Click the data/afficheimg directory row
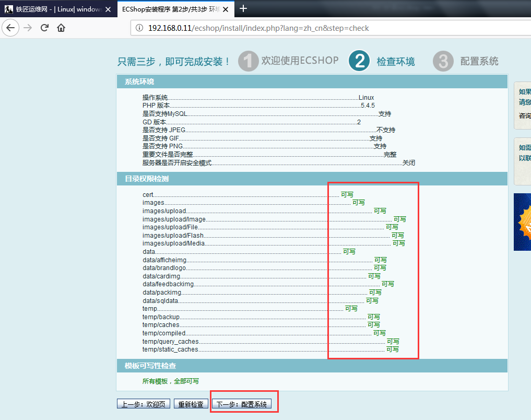Viewport: 531px width, 420px height. [265, 260]
